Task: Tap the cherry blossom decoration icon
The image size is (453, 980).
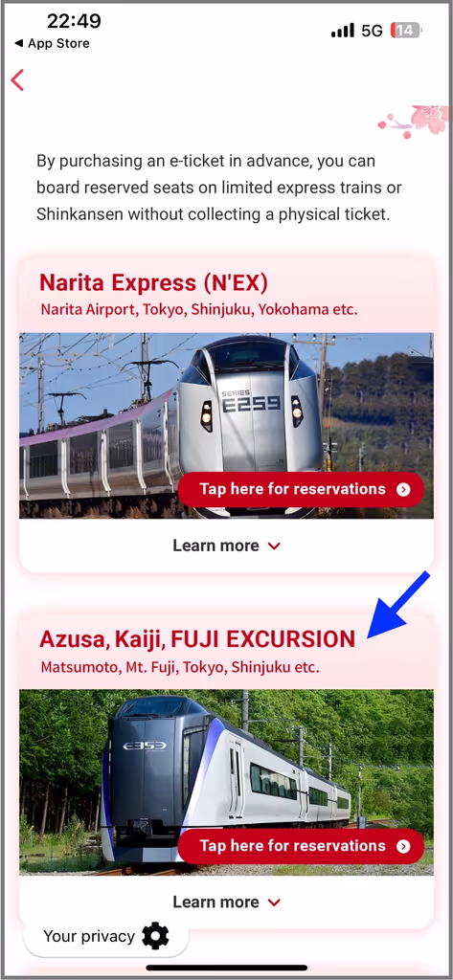Action: click(414, 121)
